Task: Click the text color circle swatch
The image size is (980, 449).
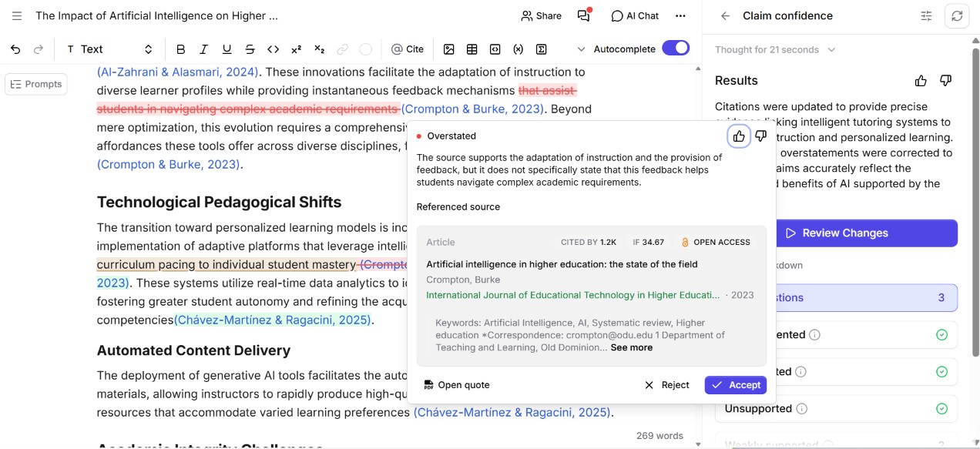Action: coord(365,49)
